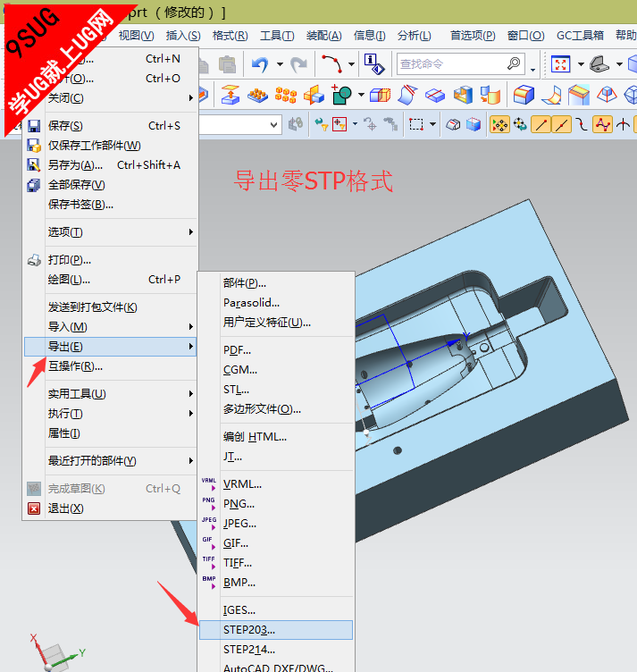Open the selection type combo box
Screen dimensions: 637x672
pyautogui.click(x=239, y=125)
